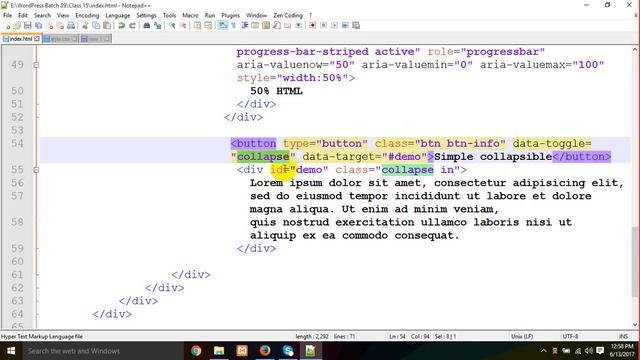Open the View menu
640x360 pixels.
63,15
